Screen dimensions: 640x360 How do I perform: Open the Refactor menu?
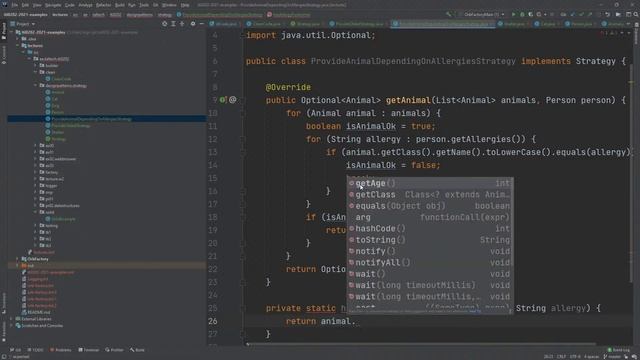pyautogui.click(x=103, y=5)
